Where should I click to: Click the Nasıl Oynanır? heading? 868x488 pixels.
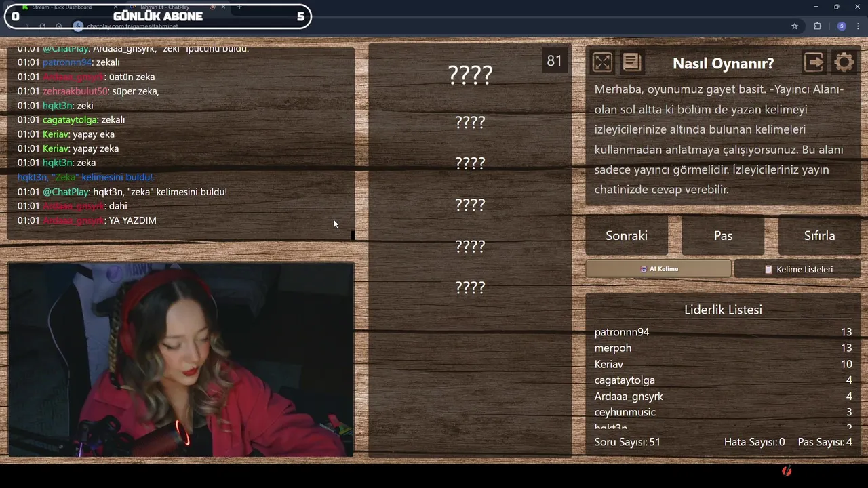pos(723,63)
